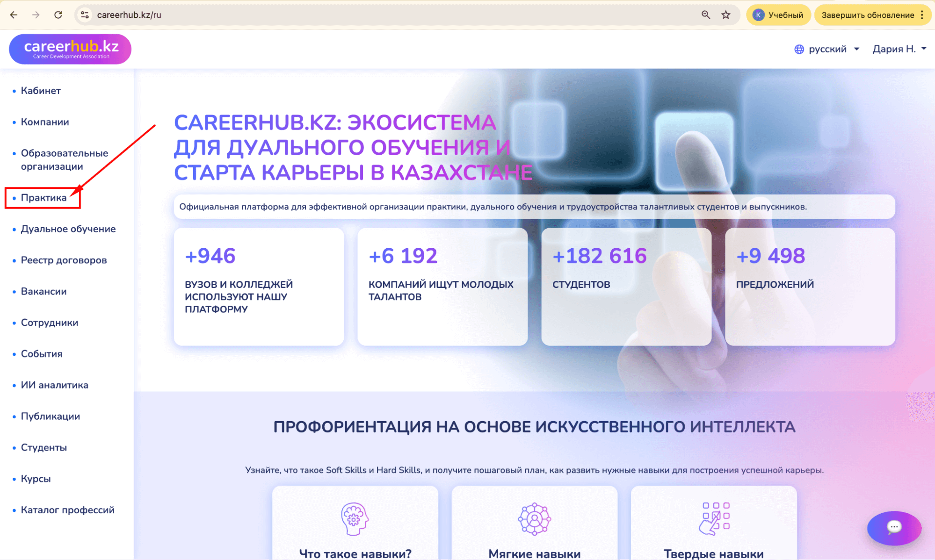Open Каталог профессий link

pyautogui.click(x=67, y=510)
